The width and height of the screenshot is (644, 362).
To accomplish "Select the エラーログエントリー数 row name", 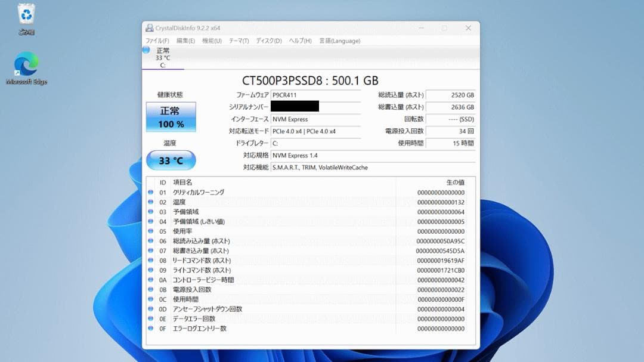I will pyautogui.click(x=200, y=329).
